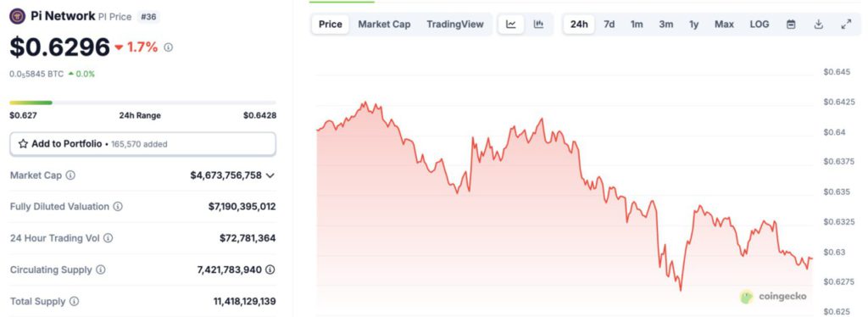Download chart data icon

(x=819, y=25)
